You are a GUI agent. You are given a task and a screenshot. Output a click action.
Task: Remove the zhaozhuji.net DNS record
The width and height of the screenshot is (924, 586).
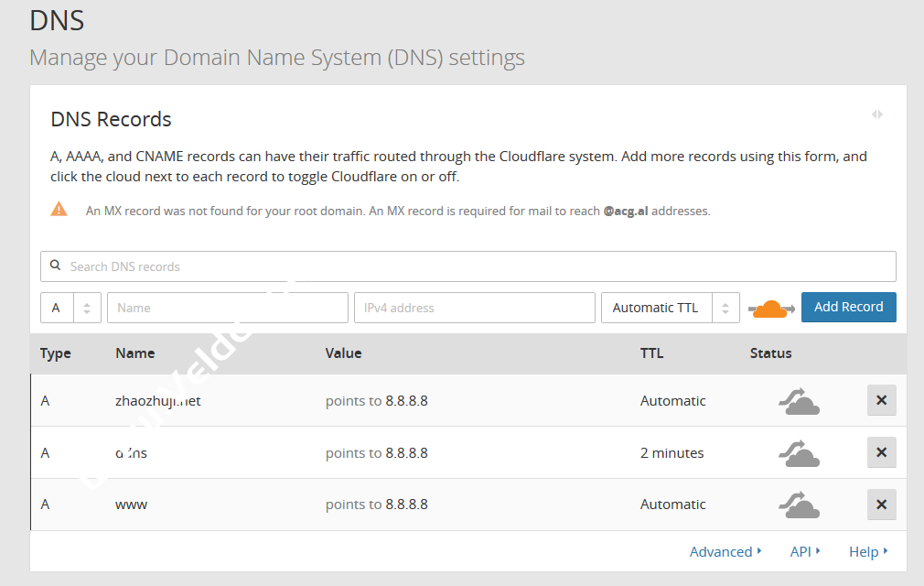pyautogui.click(x=881, y=400)
